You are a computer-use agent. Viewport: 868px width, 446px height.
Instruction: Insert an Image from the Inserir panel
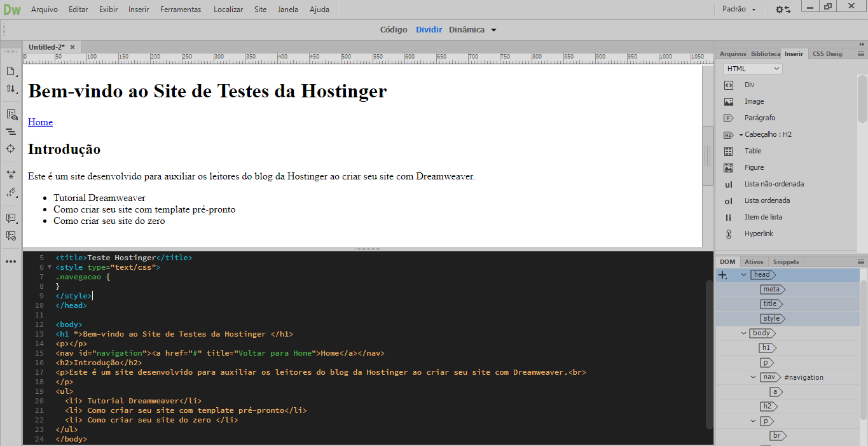coord(752,101)
